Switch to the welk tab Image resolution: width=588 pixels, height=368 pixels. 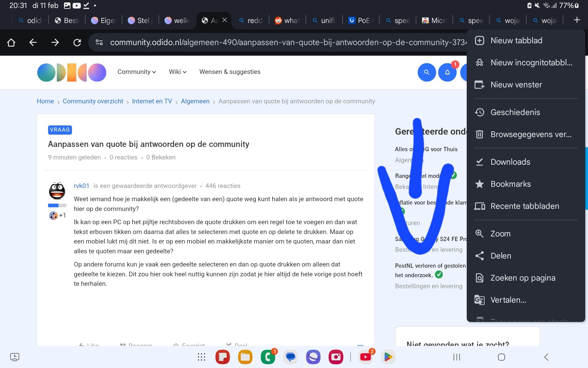pyautogui.click(x=177, y=21)
